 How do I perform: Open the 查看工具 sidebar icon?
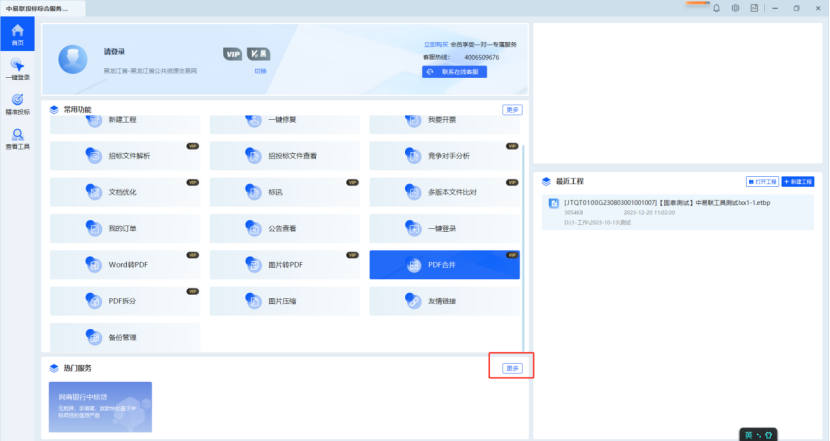click(16, 139)
